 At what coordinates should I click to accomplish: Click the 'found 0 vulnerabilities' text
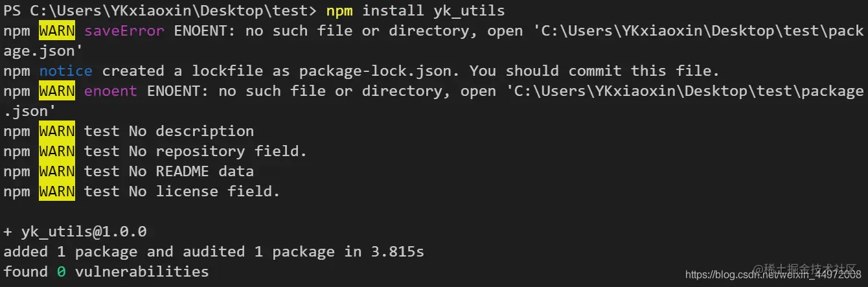(106, 272)
